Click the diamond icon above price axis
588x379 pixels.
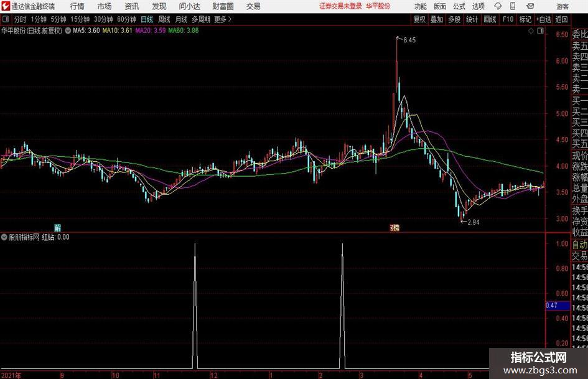point(531,31)
